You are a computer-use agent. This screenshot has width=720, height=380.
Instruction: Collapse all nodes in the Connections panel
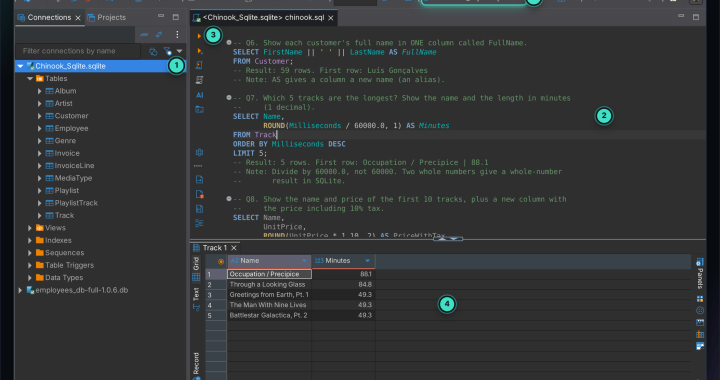click(144, 34)
